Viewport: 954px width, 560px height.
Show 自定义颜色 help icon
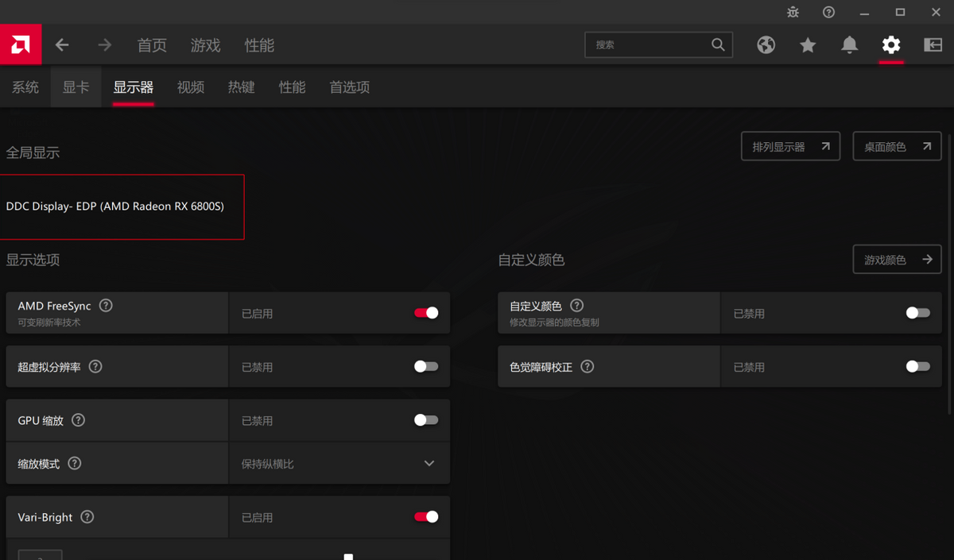coord(577,306)
